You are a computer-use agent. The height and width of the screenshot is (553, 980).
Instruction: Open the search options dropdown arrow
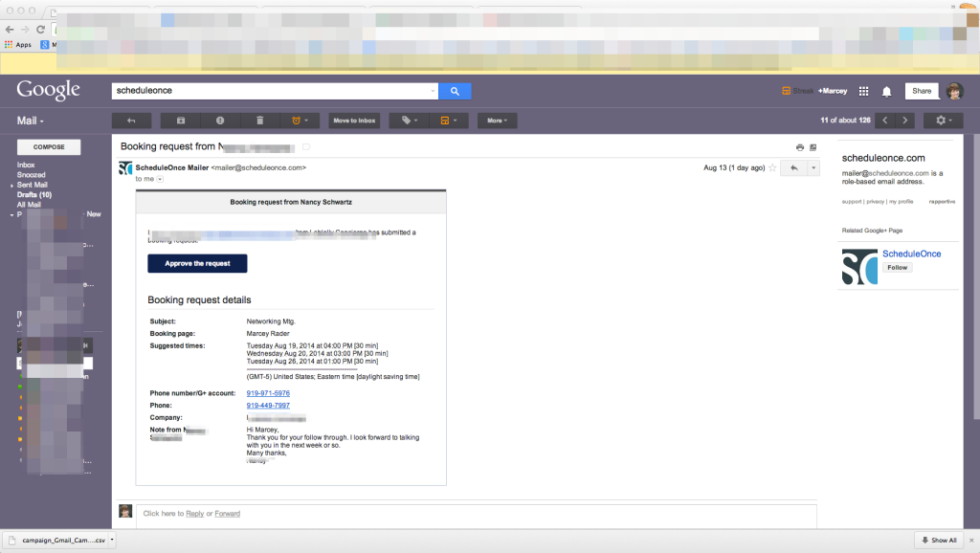433,91
